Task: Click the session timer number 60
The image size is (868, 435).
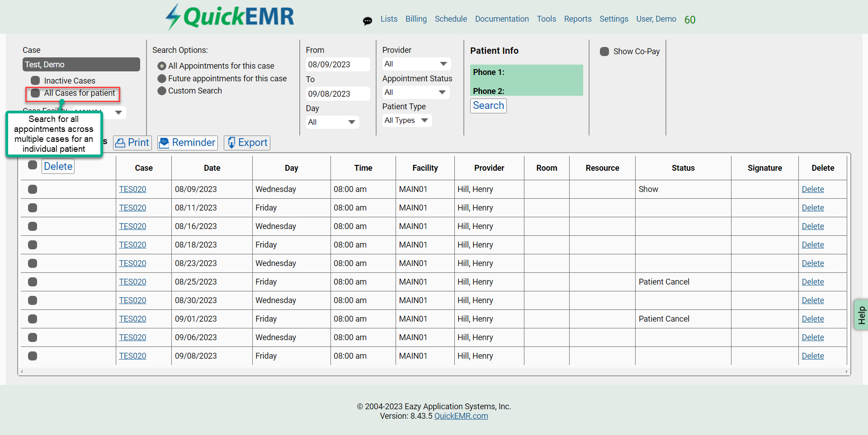Action: click(690, 20)
